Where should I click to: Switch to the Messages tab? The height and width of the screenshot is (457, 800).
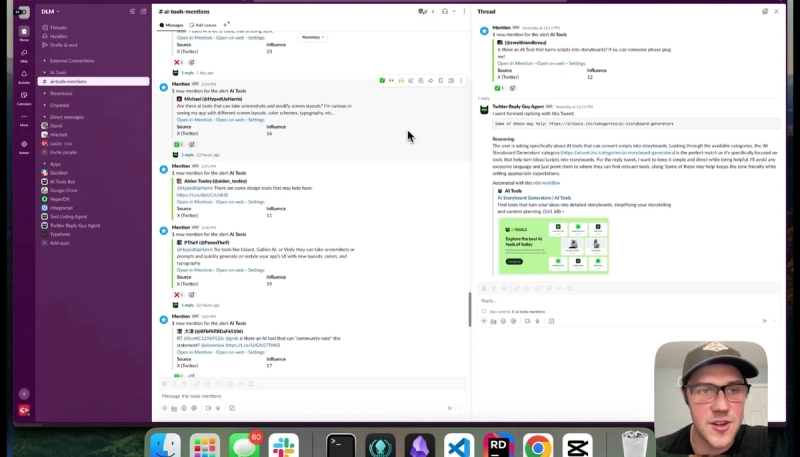coord(171,25)
